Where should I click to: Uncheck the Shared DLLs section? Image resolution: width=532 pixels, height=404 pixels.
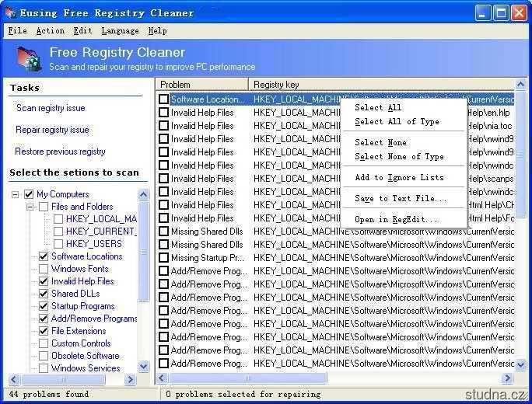[44, 294]
